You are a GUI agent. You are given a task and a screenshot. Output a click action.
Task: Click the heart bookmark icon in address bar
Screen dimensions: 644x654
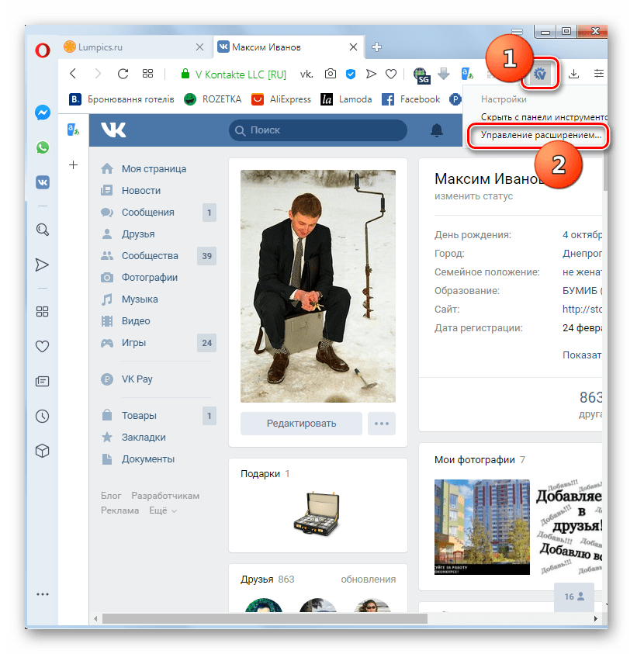coord(392,74)
